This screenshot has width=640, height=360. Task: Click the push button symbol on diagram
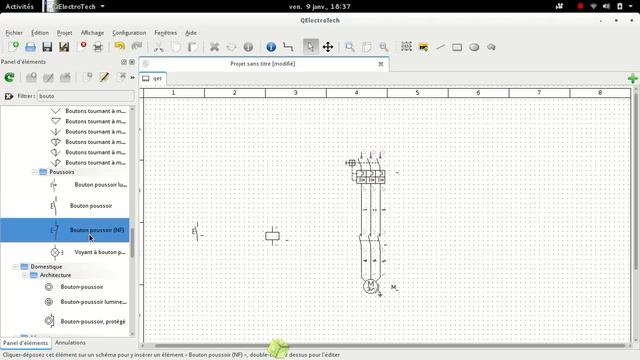click(x=196, y=232)
